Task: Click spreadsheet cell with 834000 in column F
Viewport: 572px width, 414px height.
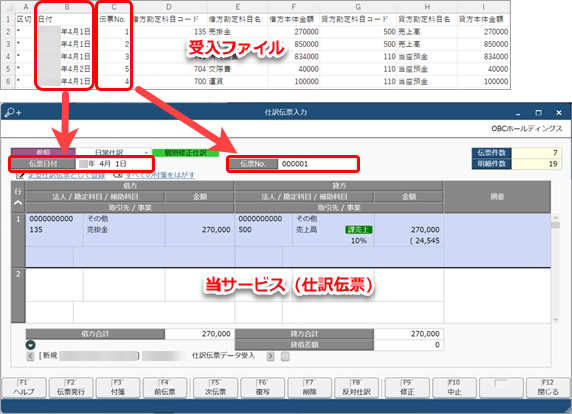Action: (x=294, y=57)
